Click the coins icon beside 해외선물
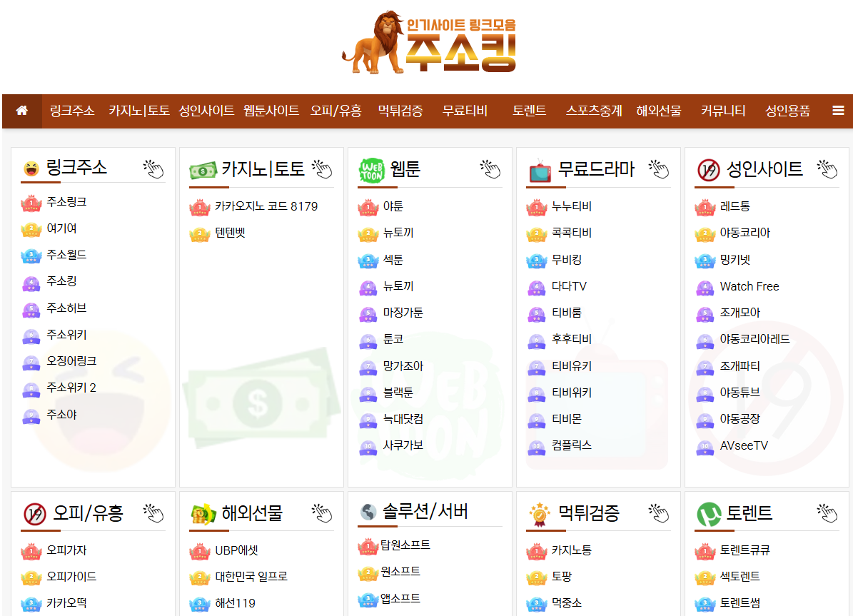Viewport: 853px width, 616px height. coord(203,514)
